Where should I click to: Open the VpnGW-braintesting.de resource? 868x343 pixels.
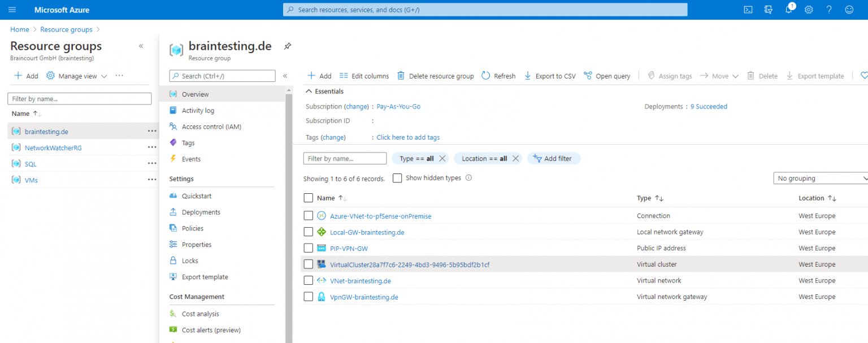coord(363,297)
